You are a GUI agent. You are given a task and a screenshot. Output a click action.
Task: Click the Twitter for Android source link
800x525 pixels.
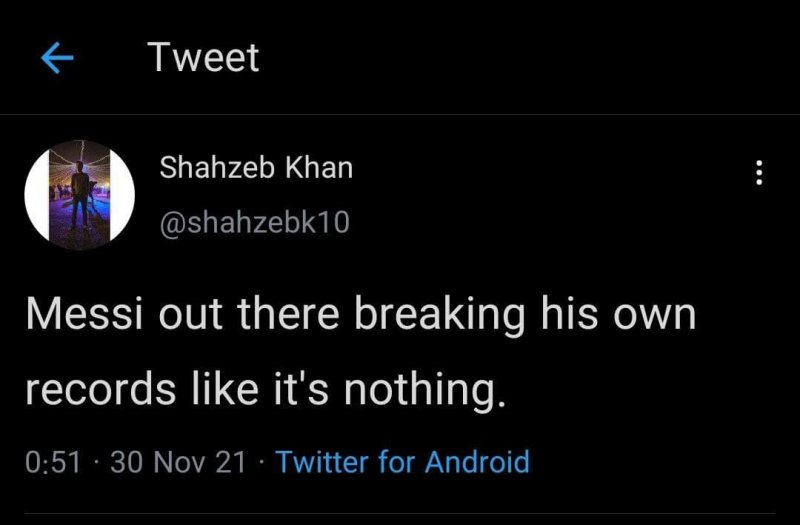[402, 462]
